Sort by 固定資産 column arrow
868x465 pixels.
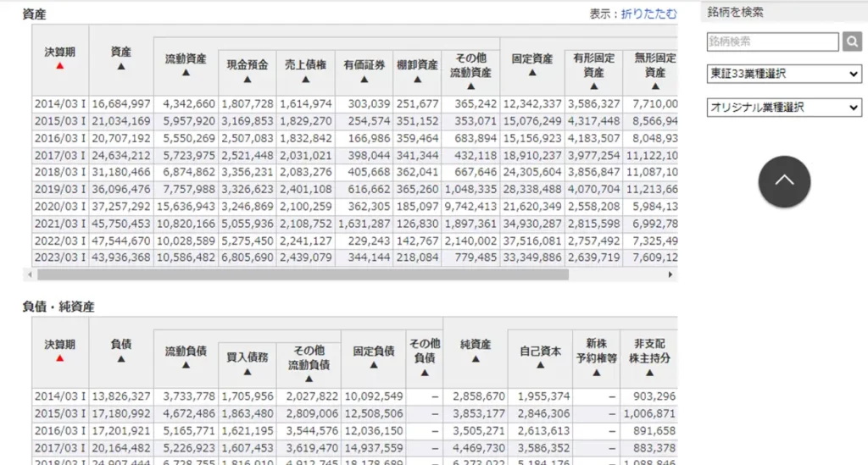pyautogui.click(x=531, y=73)
